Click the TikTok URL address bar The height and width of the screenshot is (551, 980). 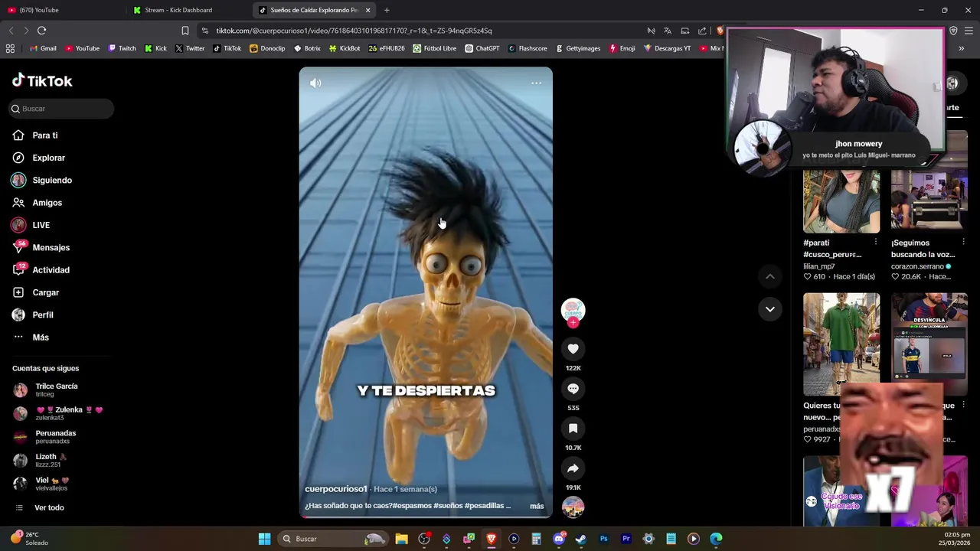(354, 31)
